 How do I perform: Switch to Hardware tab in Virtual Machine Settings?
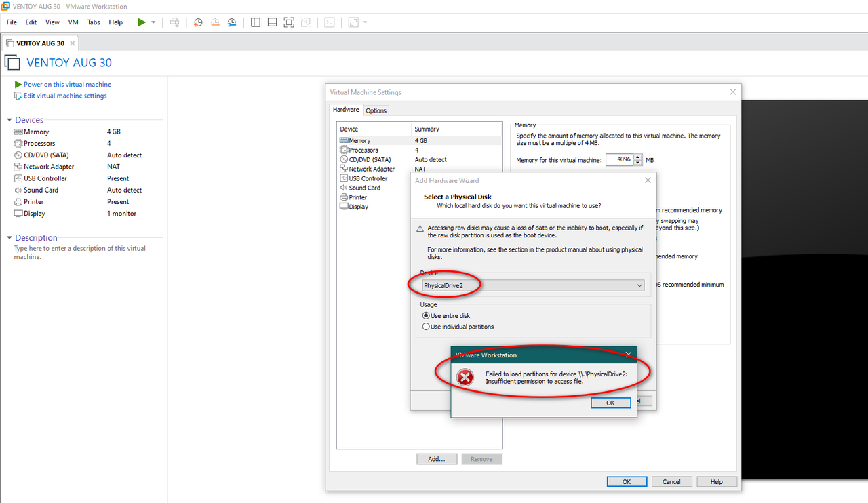[346, 110]
